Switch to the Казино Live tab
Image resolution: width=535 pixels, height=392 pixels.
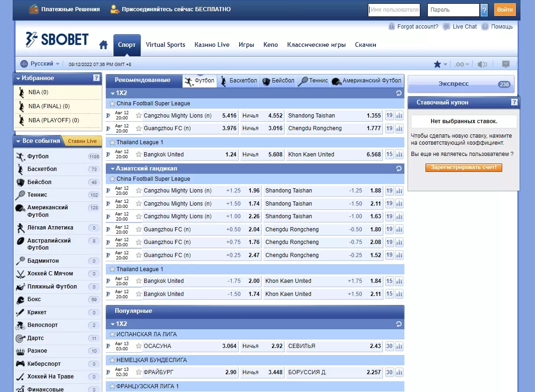212,44
